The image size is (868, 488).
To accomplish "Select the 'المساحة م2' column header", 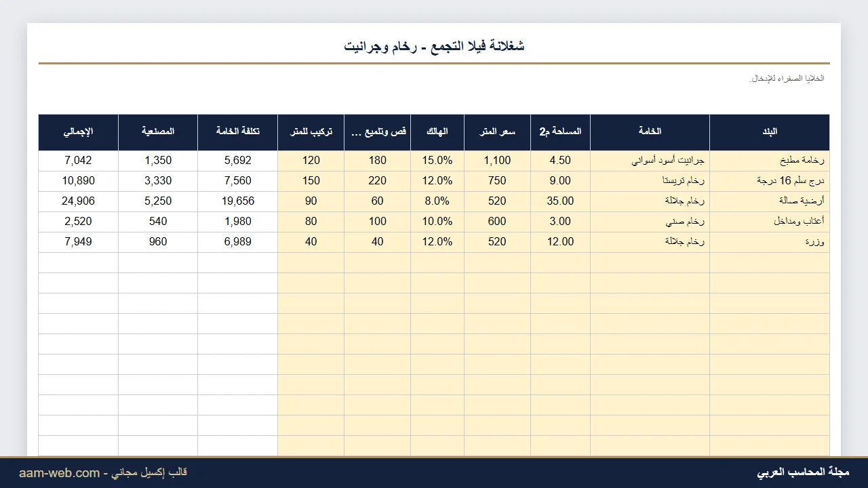I will [x=560, y=132].
